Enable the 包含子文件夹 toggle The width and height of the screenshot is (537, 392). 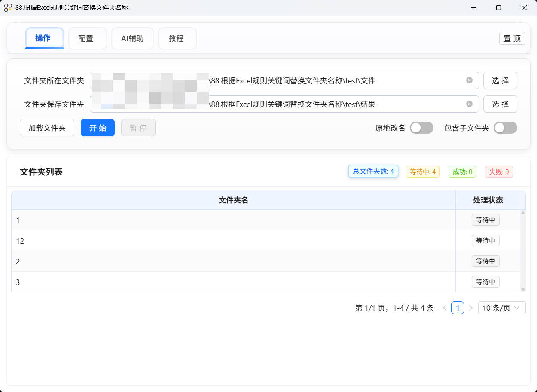tap(505, 128)
